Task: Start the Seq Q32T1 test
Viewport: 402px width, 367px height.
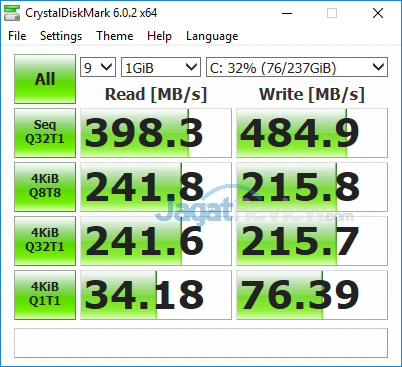Action: pyautogui.click(x=45, y=133)
